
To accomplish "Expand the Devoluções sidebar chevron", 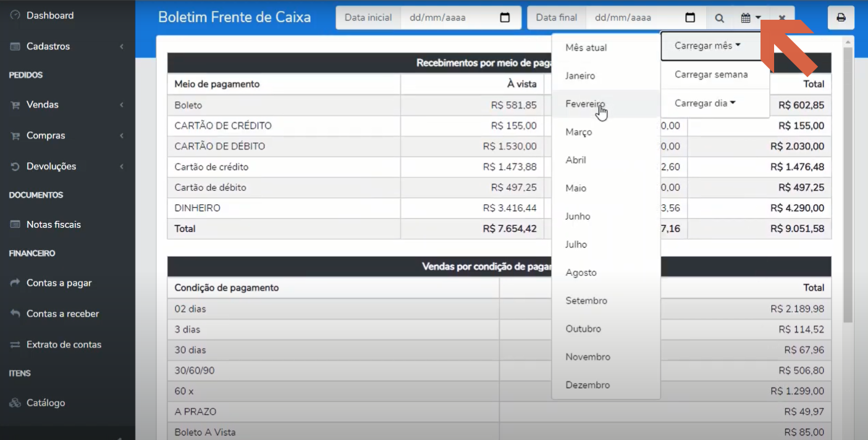I will (122, 167).
